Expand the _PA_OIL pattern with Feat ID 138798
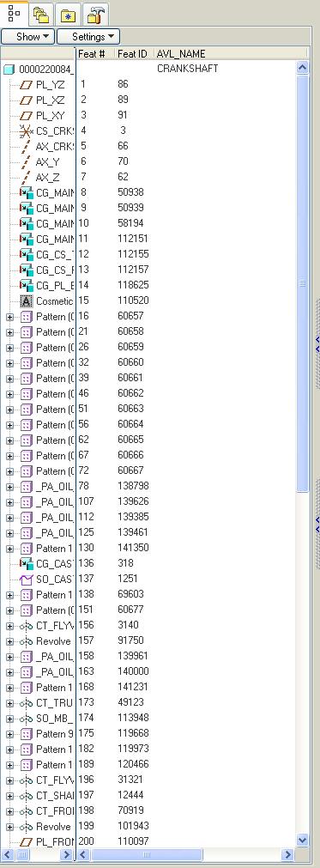 tap(9, 487)
